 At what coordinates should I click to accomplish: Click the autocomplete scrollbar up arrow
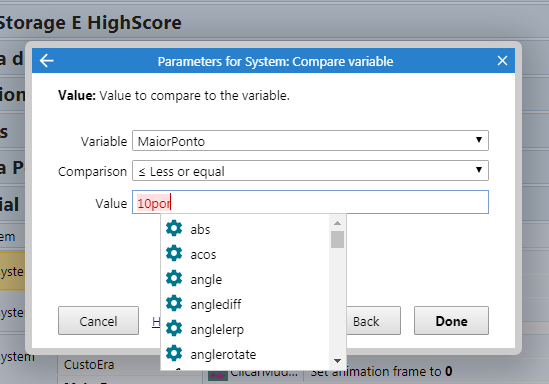pos(337,223)
